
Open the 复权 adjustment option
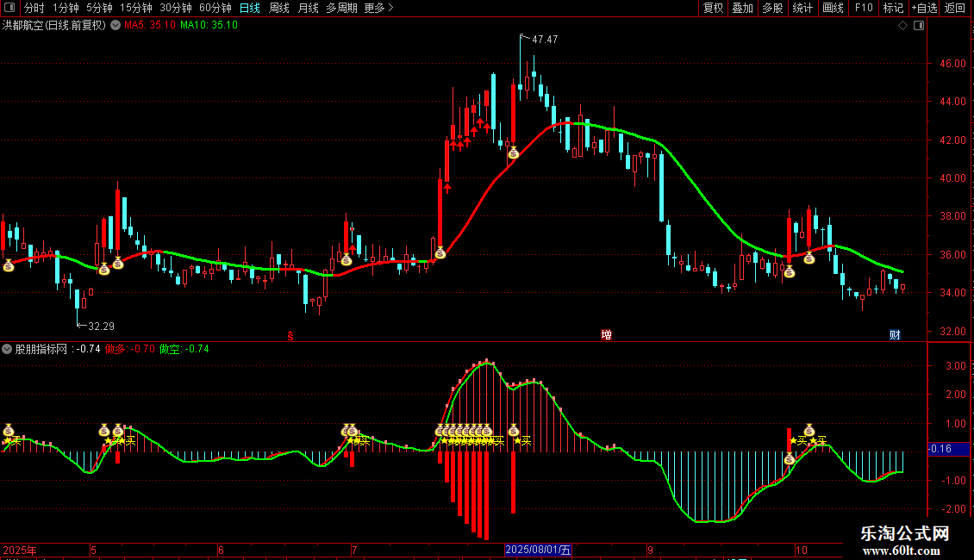(x=713, y=8)
